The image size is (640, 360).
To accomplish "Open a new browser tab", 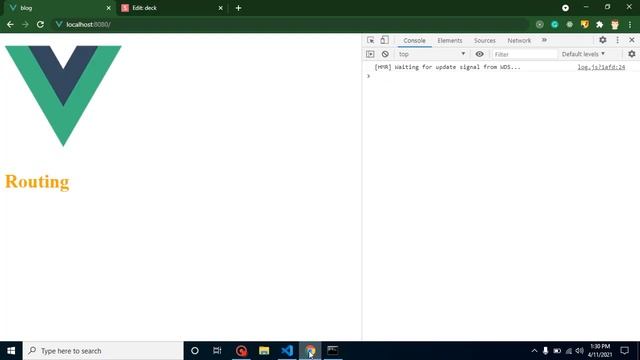I will [x=238, y=8].
